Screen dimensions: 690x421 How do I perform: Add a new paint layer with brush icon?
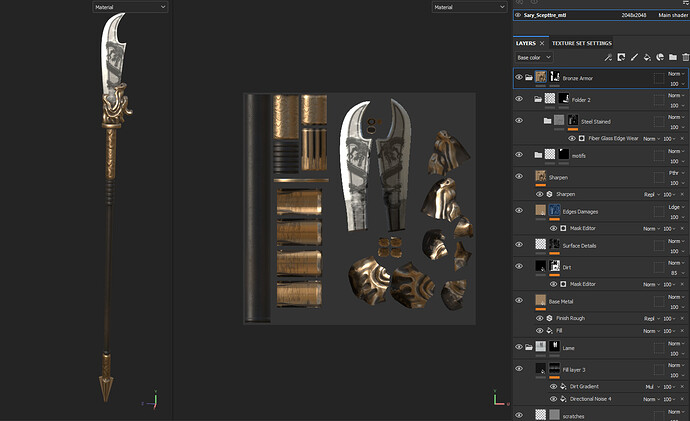pos(634,57)
